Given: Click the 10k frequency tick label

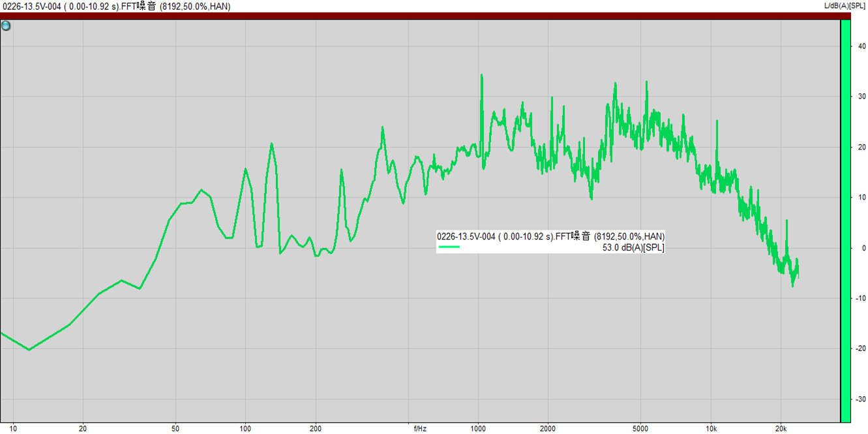Looking at the screenshot, I should (x=711, y=429).
